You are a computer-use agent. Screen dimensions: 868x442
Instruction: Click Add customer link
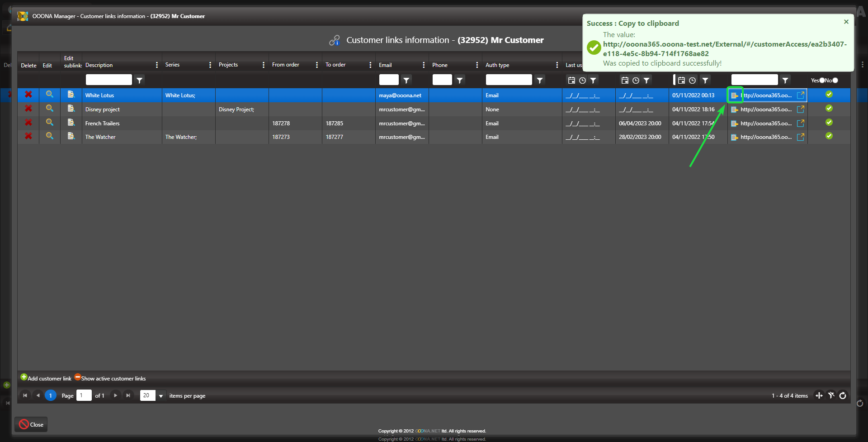click(x=46, y=378)
